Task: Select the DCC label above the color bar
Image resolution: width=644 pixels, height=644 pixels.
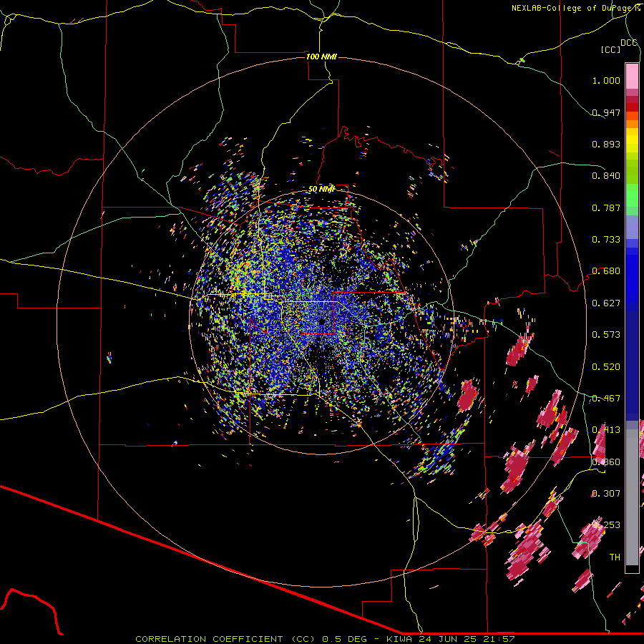Action: pos(629,43)
